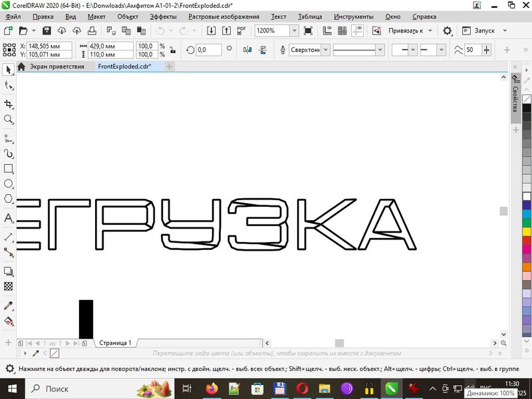Viewport: 532px width, 399px height.
Task: Select the Polygon tool
Action: (8, 199)
